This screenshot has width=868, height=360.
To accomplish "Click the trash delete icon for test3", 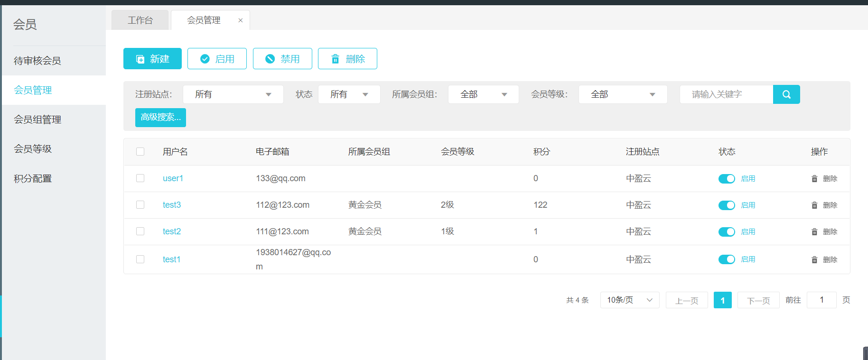I will click(814, 205).
